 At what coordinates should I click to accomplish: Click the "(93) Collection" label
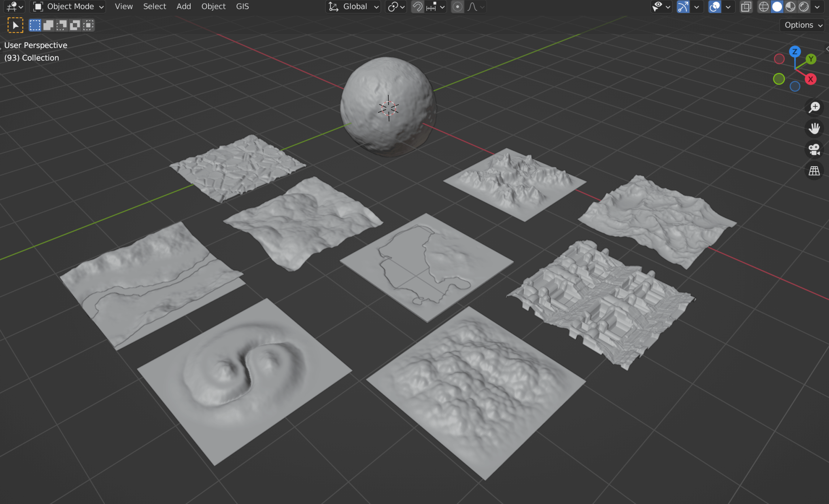32,58
